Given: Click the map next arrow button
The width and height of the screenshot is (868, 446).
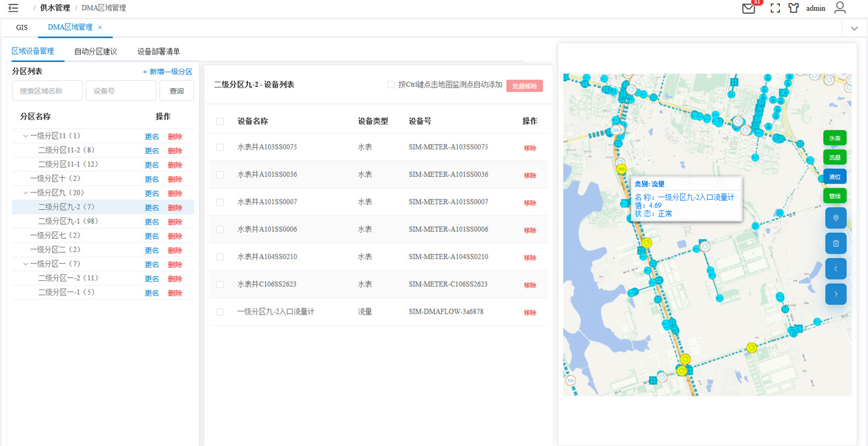Looking at the screenshot, I should pyautogui.click(x=836, y=294).
